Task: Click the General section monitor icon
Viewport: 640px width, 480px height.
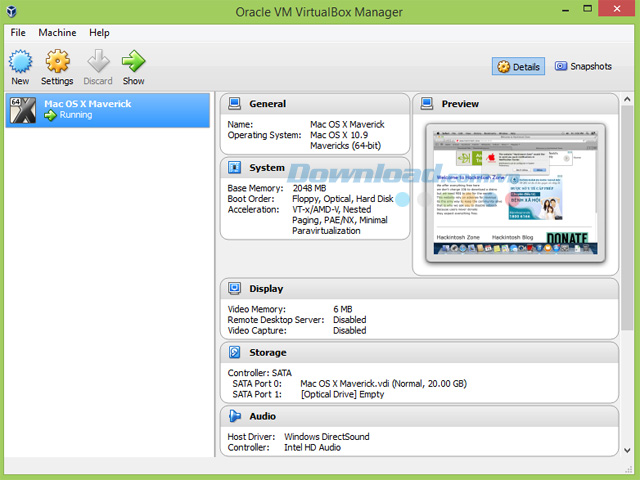Action: pyautogui.click(x=234, y=104)
